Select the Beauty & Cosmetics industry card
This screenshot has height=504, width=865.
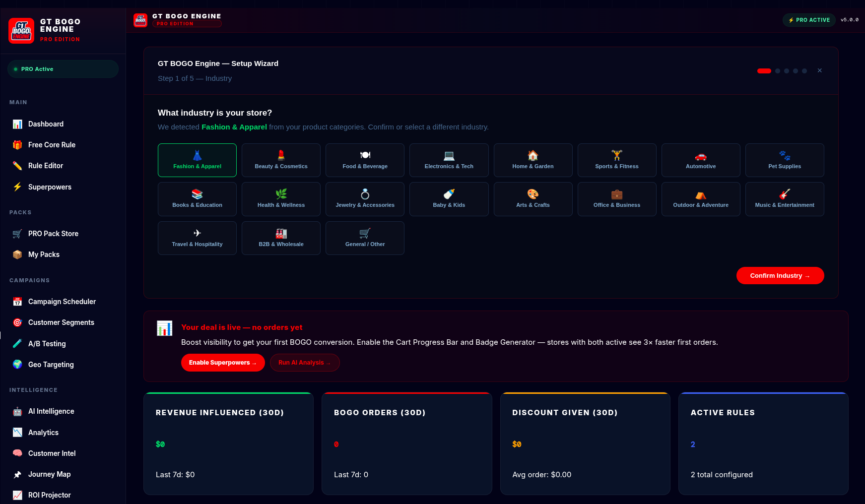(281, 160)
